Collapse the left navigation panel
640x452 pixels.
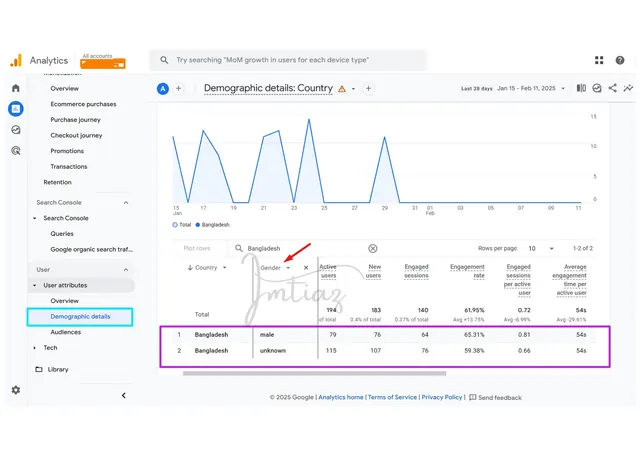pos(124,395)
